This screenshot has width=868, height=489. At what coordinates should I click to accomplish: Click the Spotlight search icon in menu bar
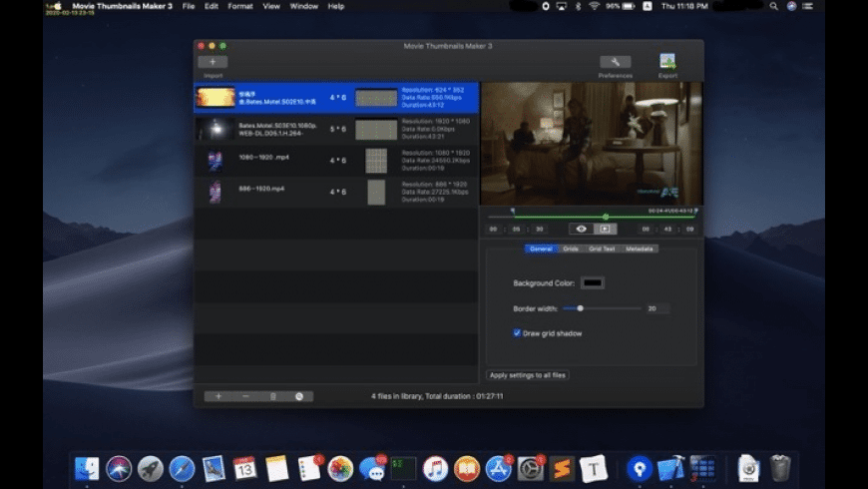click(774, 6)
